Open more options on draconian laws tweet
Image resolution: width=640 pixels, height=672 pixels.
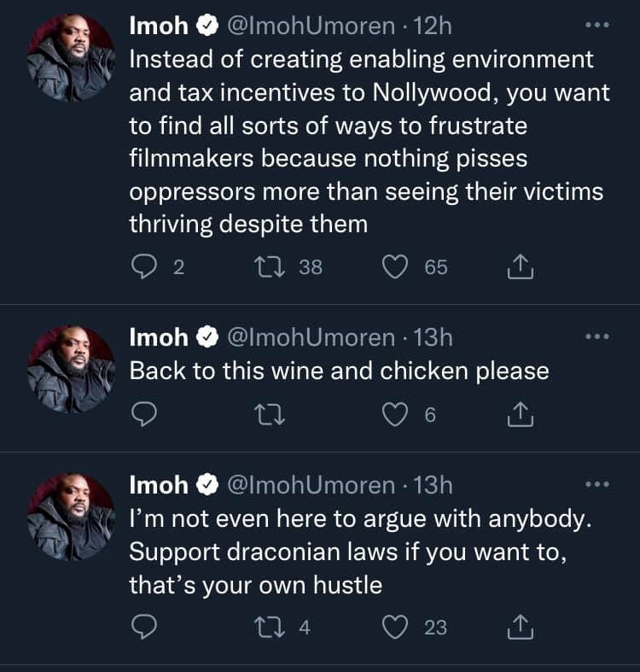tap(597, 485)
